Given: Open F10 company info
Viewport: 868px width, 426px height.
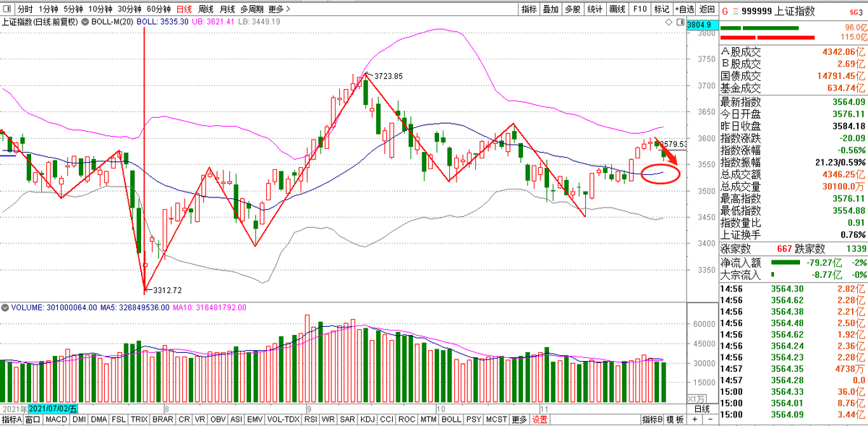Looking at the screenshot, I should pos(639,9).
